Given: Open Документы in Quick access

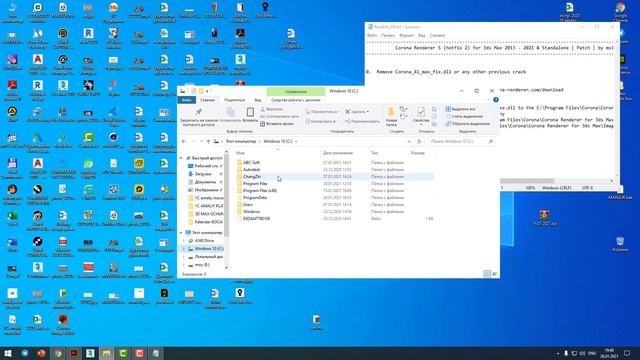Looking at the screenshot, I should [x=204, y=182].
